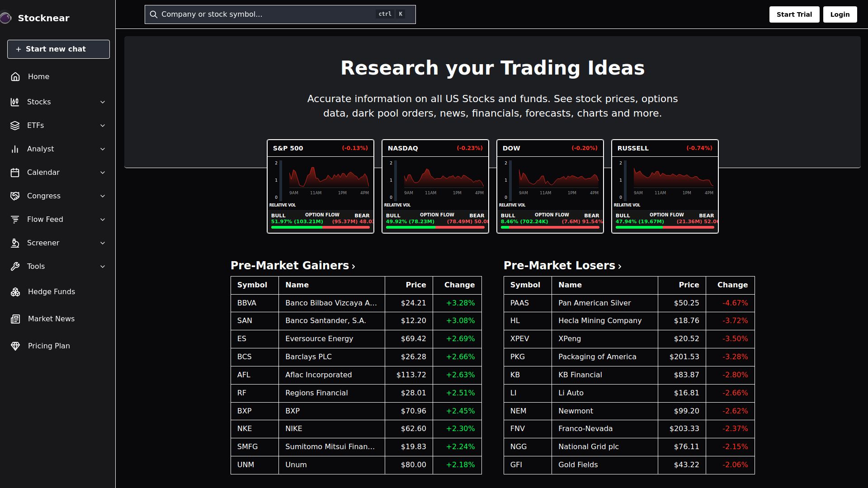This screenshot has height=488, width=868.
Task: Open the Analyst menu item
Action: pos(40,149)
